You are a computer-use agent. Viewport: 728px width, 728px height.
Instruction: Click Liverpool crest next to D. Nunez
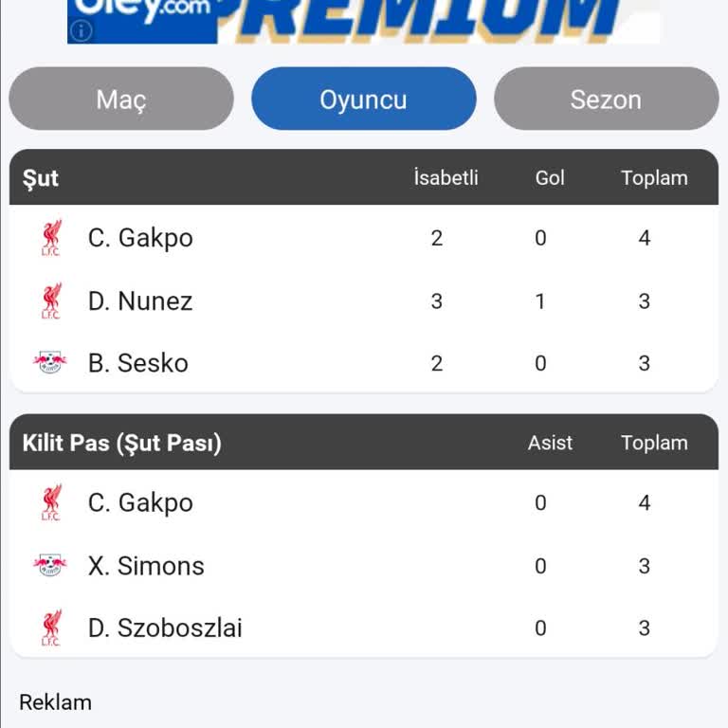click(50, 301)
